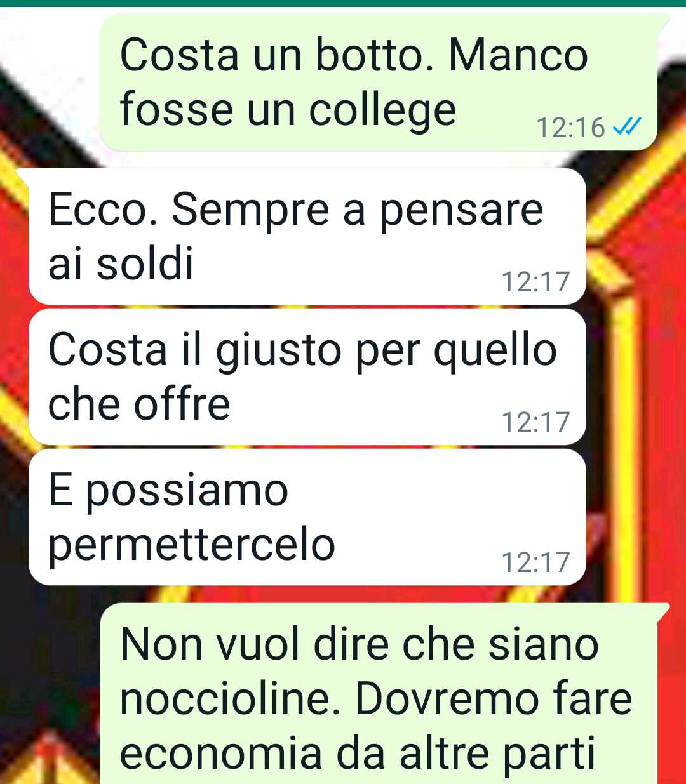Tap the tail corner of the first green bubble

664,20
